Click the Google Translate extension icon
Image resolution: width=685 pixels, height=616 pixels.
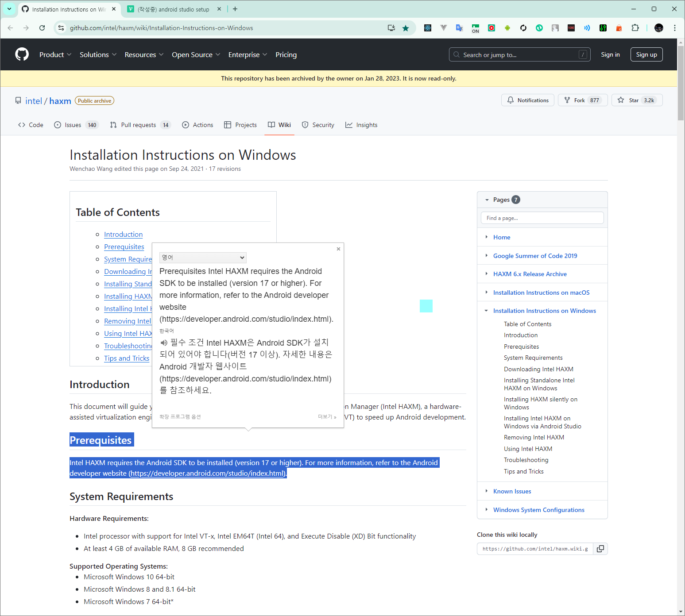(460, 28)
